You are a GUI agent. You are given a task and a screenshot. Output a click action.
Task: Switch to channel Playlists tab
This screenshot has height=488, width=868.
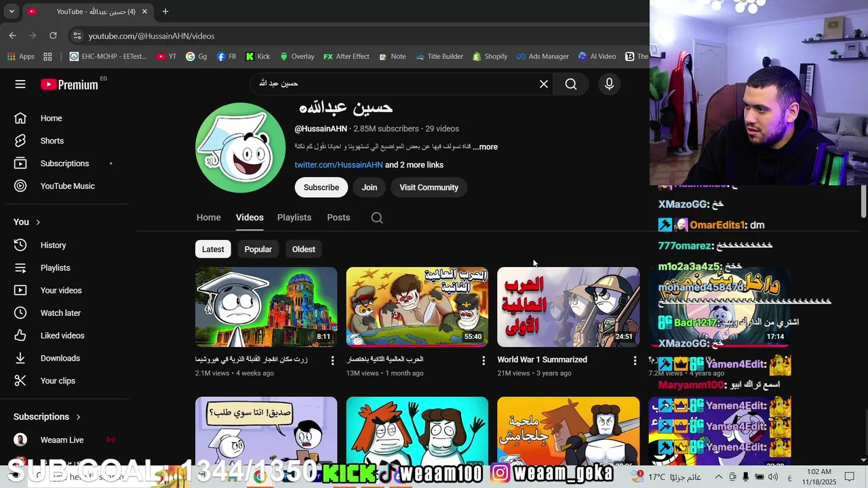(294, 218)
